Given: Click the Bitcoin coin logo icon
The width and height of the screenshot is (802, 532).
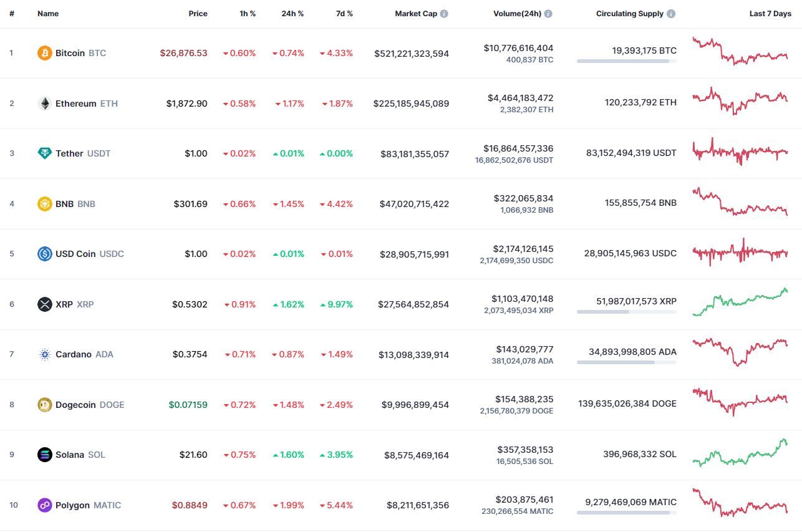Looking at the screenshot, I should tap(44, 53).
